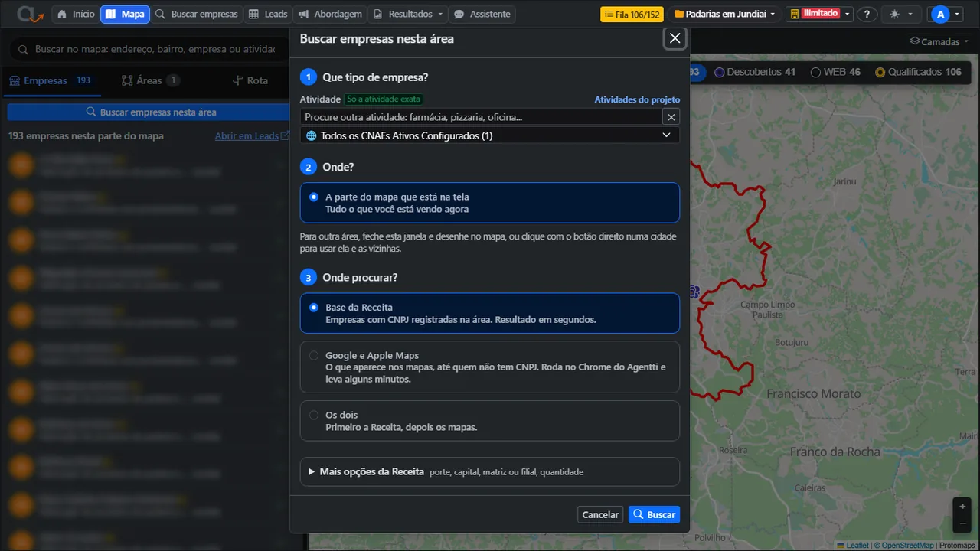980x551 pixels.
Task: Follow the Abrir em Leads link
Action: point(252,135)
